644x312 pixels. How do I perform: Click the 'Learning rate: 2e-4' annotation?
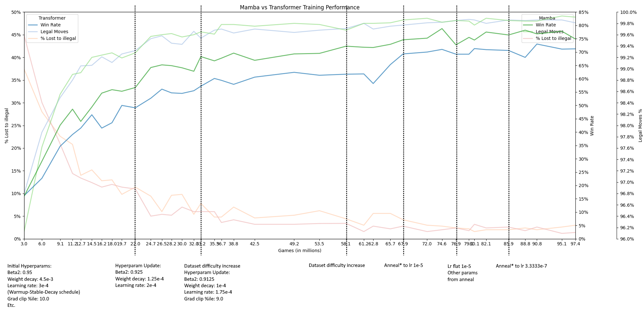point(136,285)
